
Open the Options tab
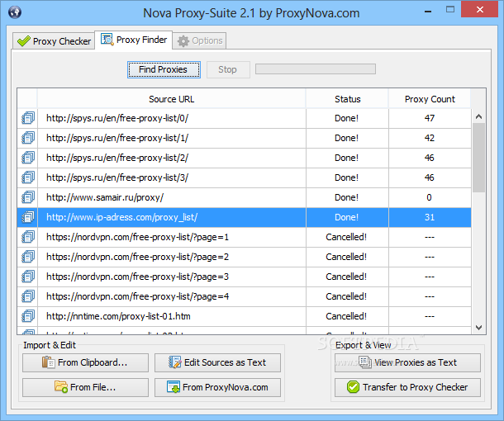point(199,40)
